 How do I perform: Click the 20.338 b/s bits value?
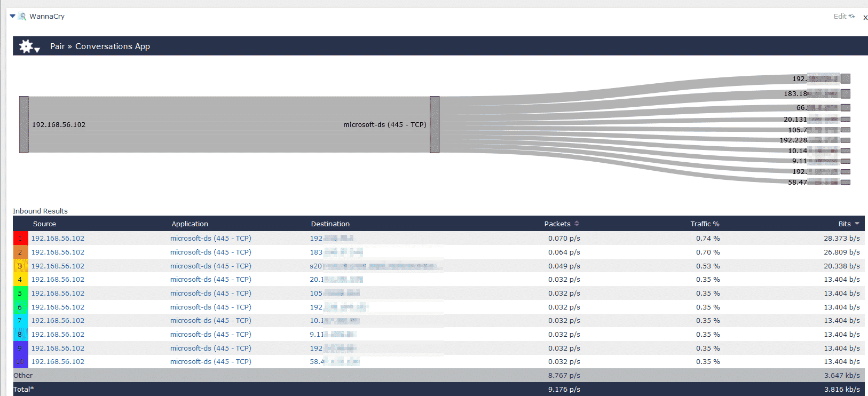coord(842,266)
